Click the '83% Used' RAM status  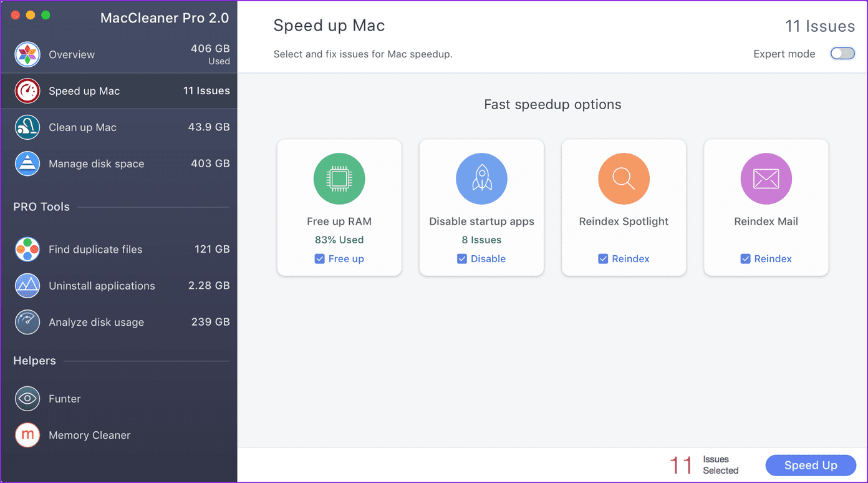pyautogui.click(x=339, y=240)
